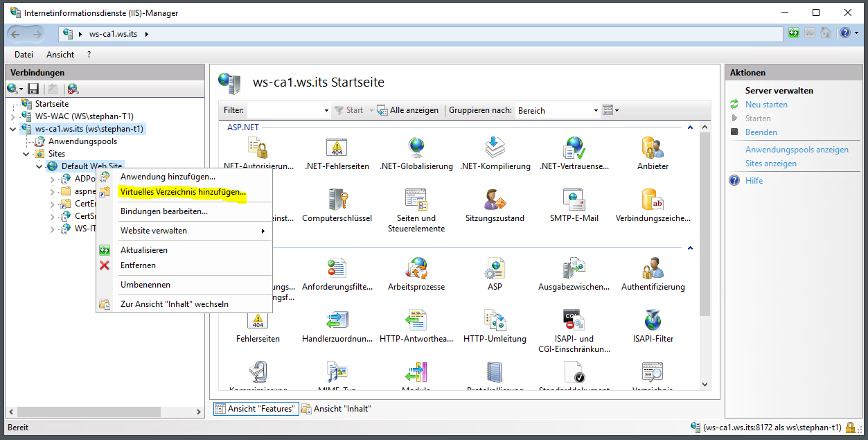Open the .NET-Kompilierung feature icon
This screenshot has height=440, width=868.
495,148
